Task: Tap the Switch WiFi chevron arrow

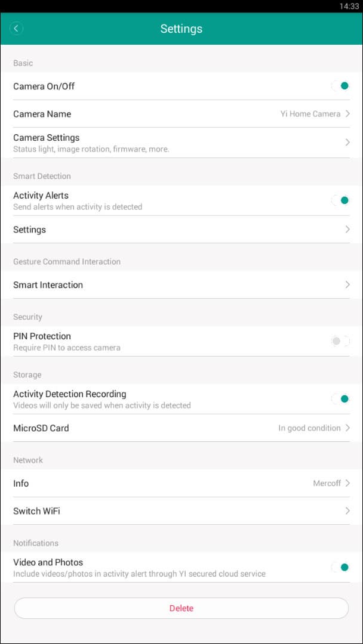Action: click(347, 511)
